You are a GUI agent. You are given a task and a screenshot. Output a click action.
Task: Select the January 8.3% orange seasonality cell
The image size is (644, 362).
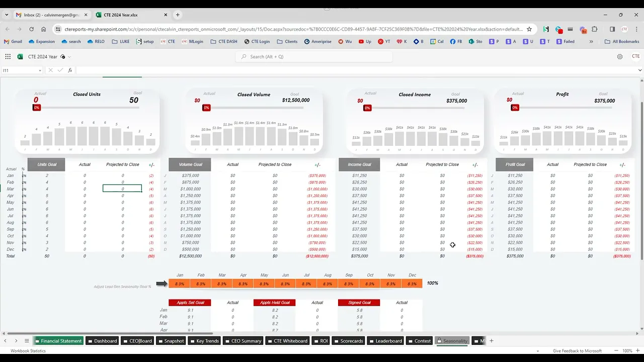coord(179,284)
